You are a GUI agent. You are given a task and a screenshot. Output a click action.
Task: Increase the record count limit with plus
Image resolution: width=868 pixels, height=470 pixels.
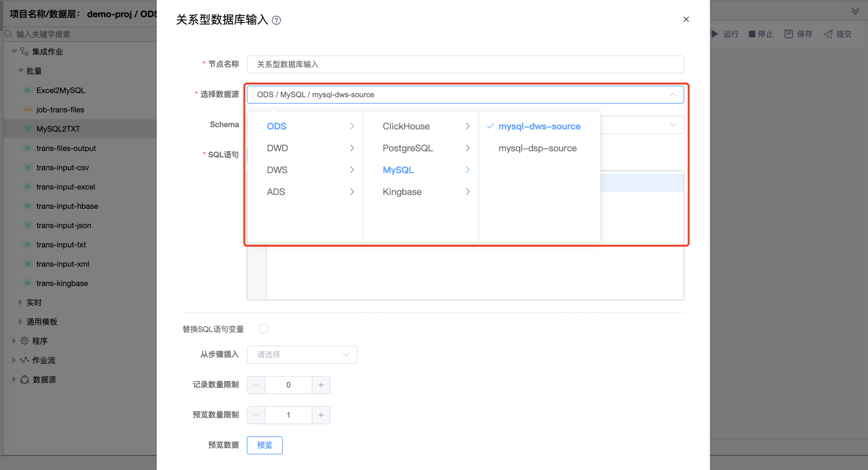point(321,385)
